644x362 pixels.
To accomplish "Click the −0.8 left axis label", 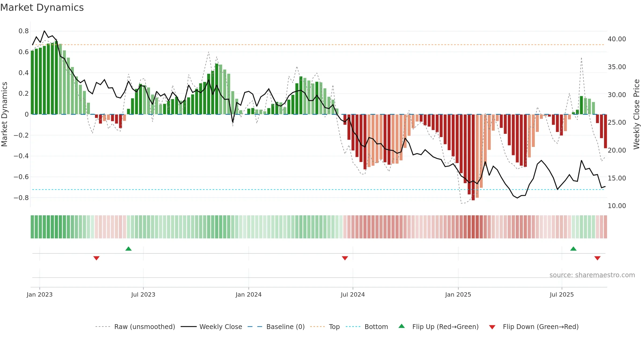I will click(21, 198).
